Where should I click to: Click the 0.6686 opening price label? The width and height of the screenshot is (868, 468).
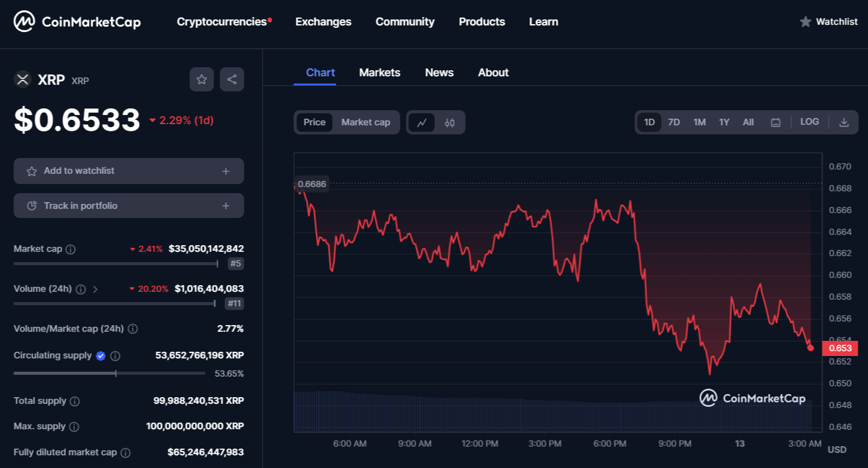pyautogui.click(x=312, y=184)
